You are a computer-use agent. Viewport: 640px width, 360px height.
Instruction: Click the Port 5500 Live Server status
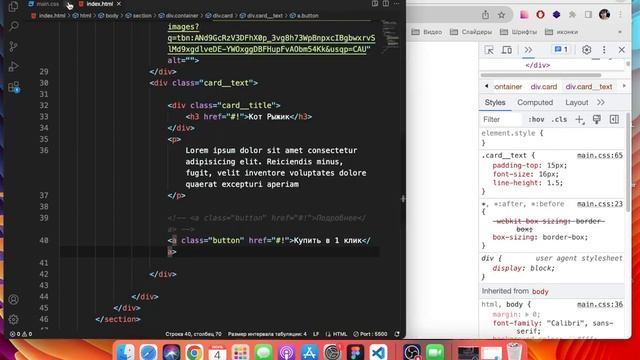370,334
